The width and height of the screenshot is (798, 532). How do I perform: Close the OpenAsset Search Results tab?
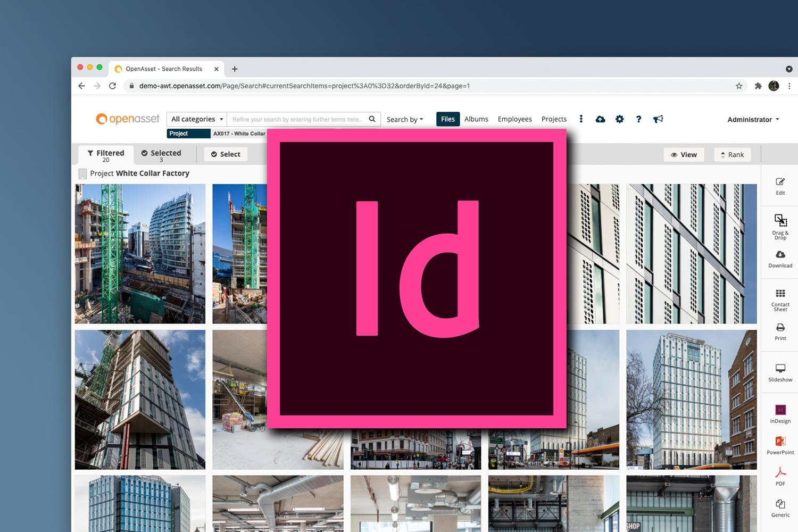[x=217, y=69]
